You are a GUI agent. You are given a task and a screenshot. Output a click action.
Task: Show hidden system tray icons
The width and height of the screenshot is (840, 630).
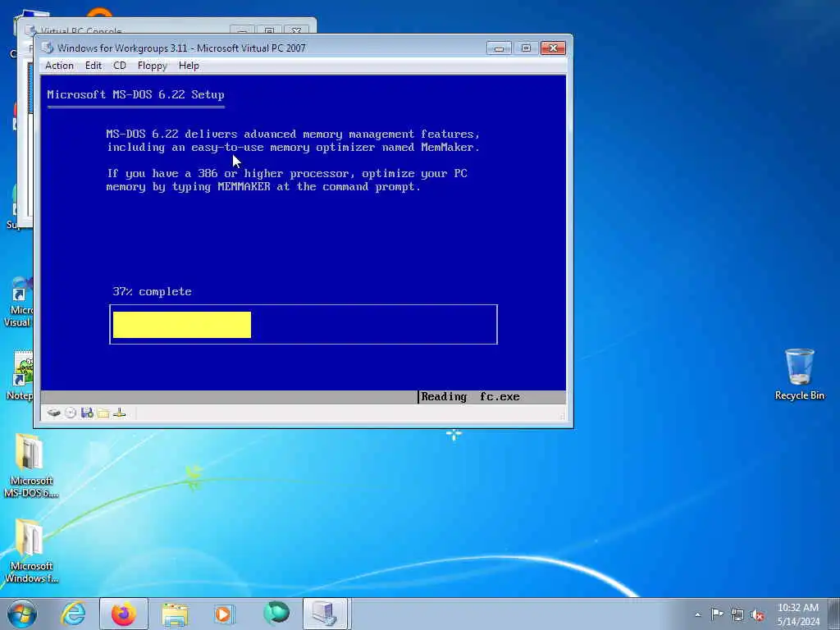(697, 614)
